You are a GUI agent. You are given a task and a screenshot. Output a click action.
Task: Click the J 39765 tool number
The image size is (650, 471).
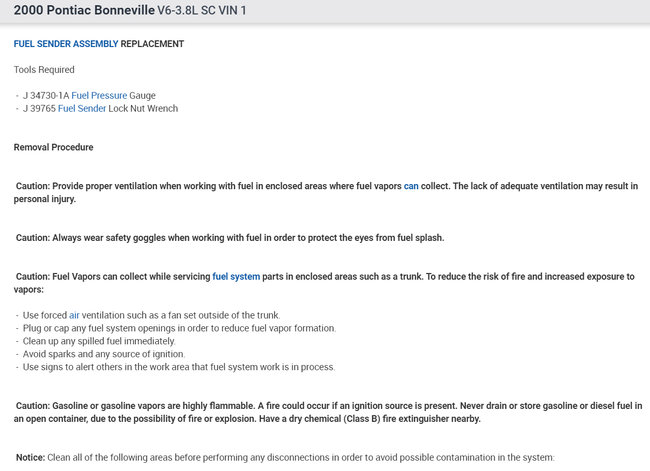39,108
